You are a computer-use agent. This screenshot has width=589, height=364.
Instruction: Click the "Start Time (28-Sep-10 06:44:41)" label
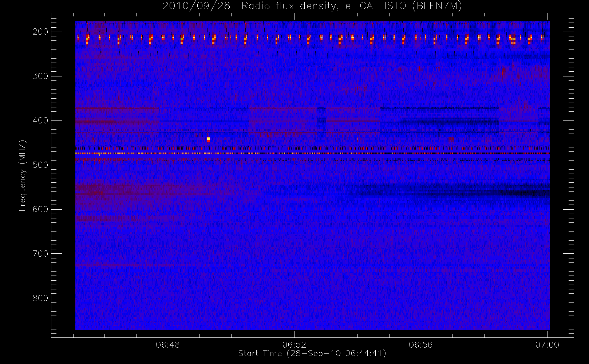312,353
